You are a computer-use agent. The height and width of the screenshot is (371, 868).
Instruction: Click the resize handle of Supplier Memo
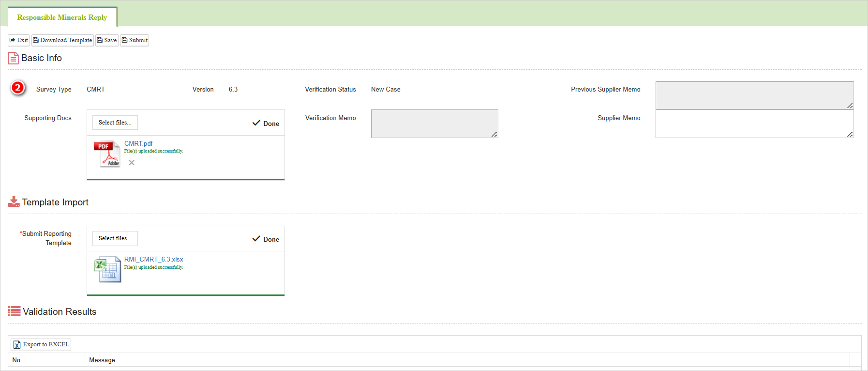click(x=850, y=134)
